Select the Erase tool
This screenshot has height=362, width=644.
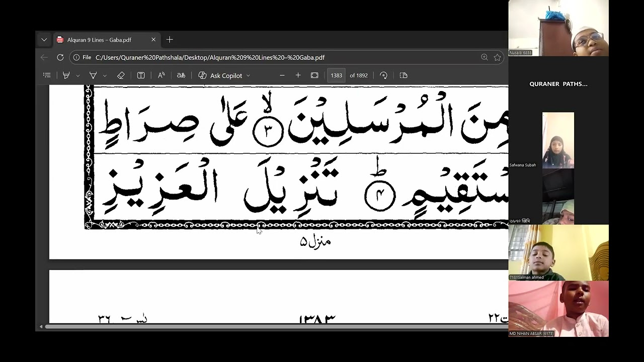pyautogui.click(x=121, y=75)
